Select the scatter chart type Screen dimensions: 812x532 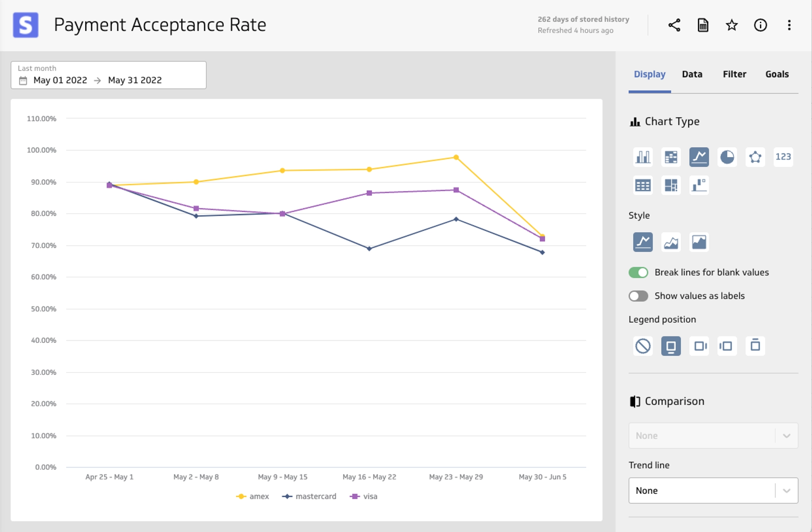point(699,185)
